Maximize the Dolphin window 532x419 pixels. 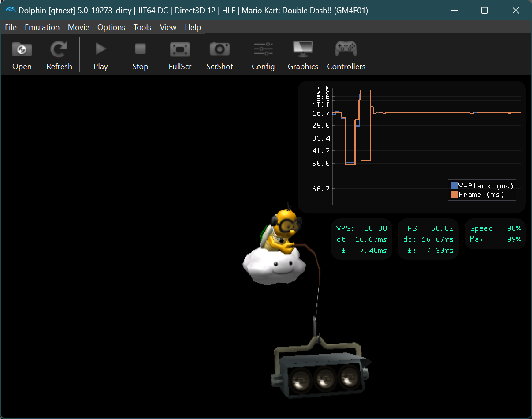484,11
